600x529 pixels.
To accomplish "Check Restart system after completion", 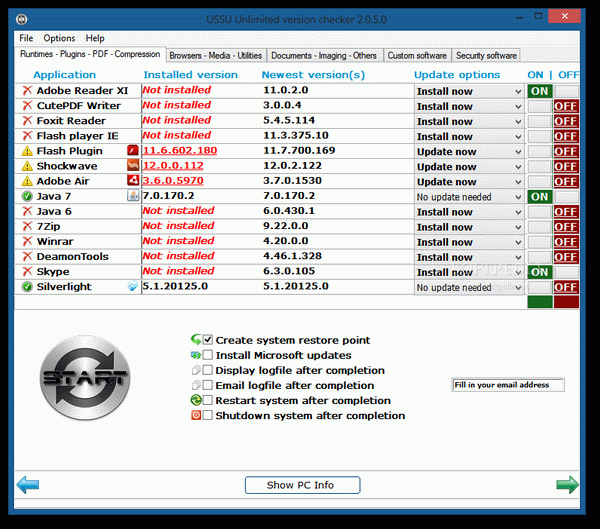I will point(207,400).
